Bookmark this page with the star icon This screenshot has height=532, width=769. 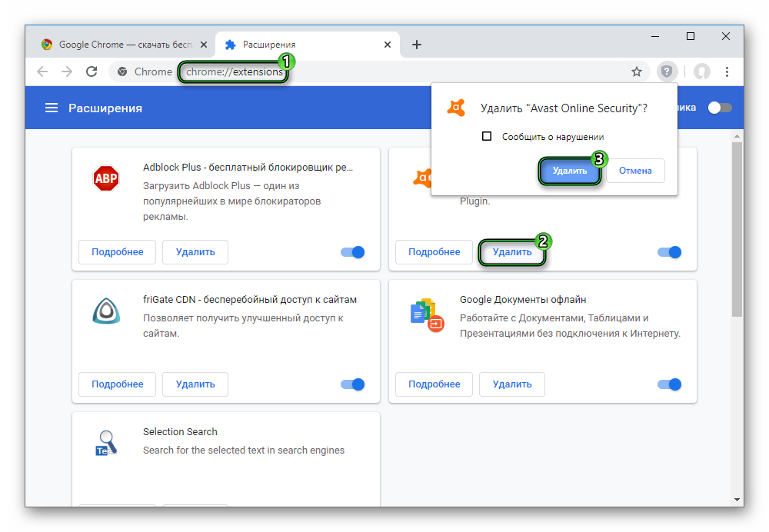pos(637,71)
